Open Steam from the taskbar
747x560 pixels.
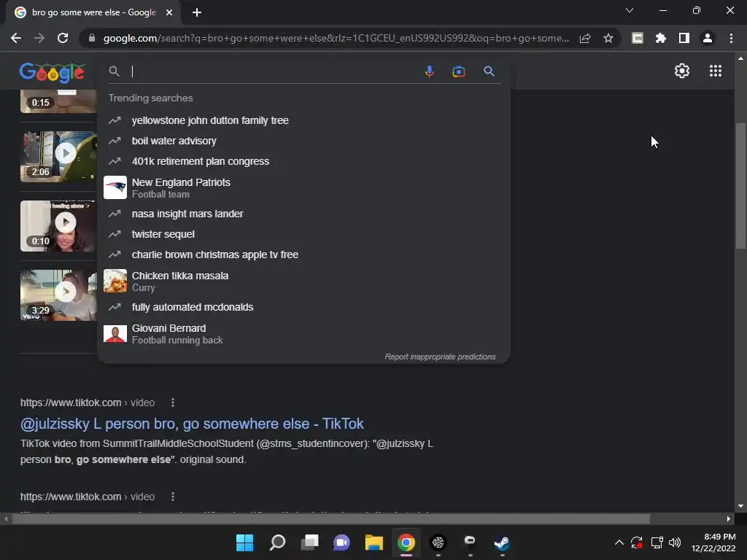502,542
